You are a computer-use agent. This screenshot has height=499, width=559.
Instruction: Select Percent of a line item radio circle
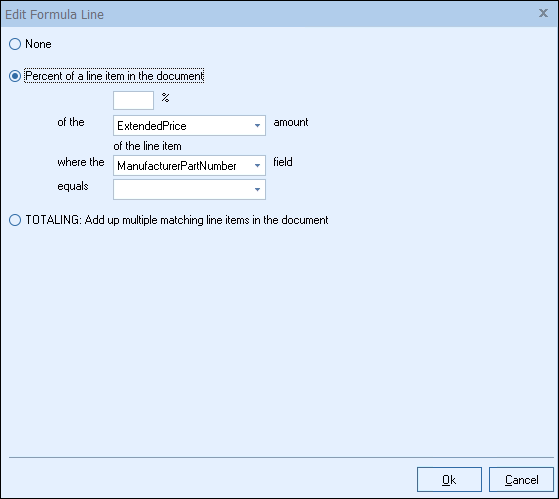(x=15, y=76)
